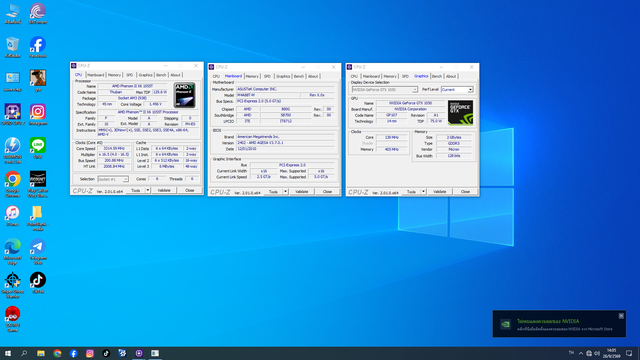Open the CPUID CPU-Z desktop shortcut
Viewport: 640px width, 360px height.
pyautogui.click(x=13, y=114)
